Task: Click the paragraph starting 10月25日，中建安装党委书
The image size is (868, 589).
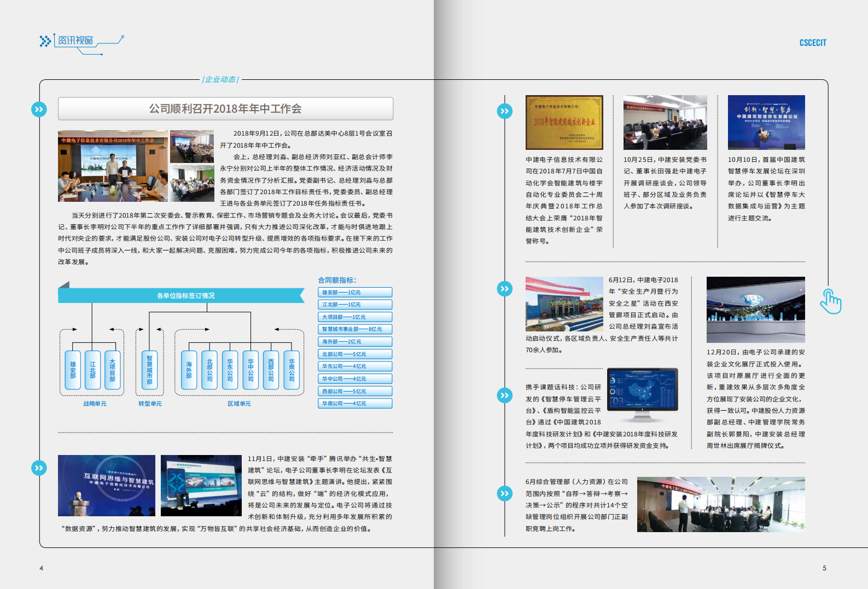Action: coord(665,183)
